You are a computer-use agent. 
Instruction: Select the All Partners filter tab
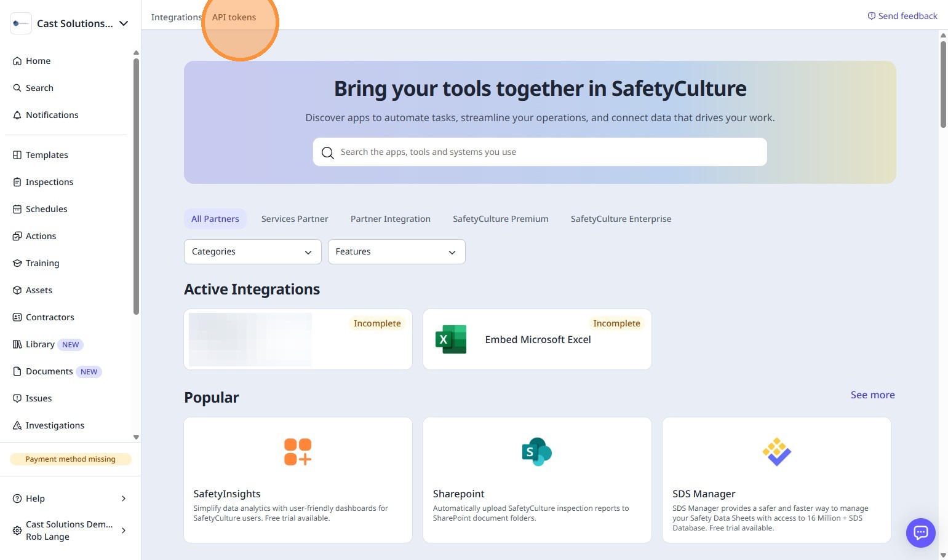pyautogui.click(x=215, y=219)
